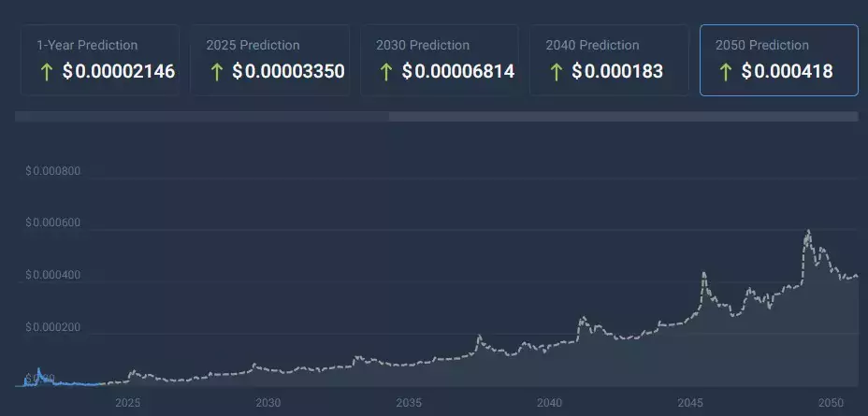This screenshot has height=416, width=868.
Task: Click the green up arrow beside $0.000183
Action: click(556, 71)
